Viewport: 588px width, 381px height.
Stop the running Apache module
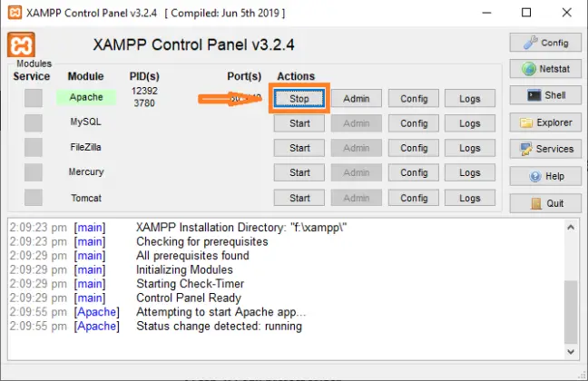299,99
